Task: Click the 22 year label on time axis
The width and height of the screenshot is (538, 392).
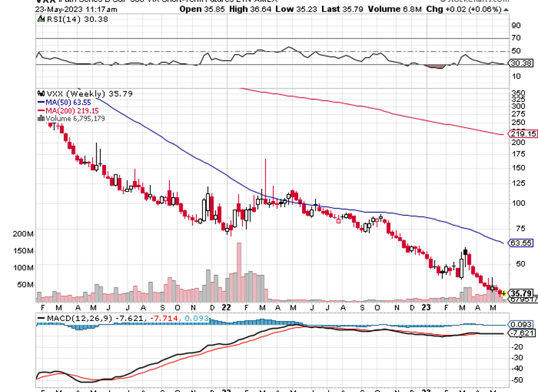Action: (226, 307)
